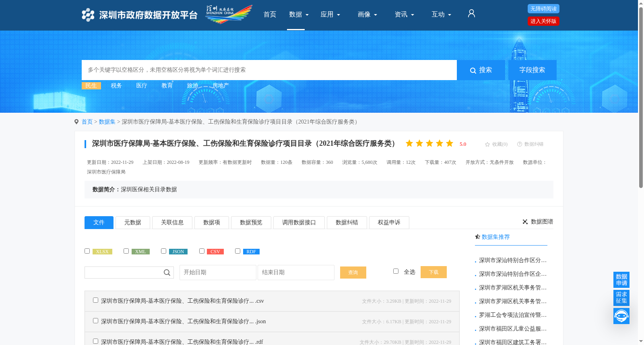Click the location pin icon in the breadcrumb
The height and width of the screenshot is (345, 644).
[x=76, y=122]
